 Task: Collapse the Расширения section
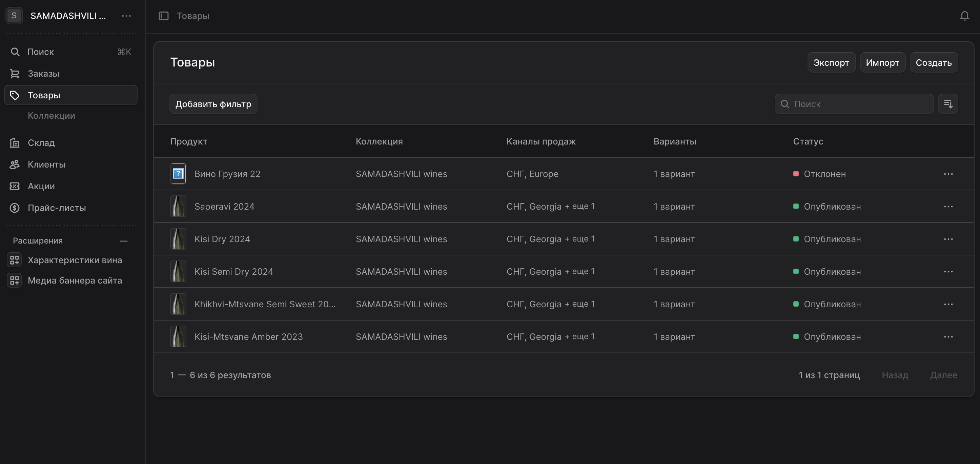[x=123, y=241]
